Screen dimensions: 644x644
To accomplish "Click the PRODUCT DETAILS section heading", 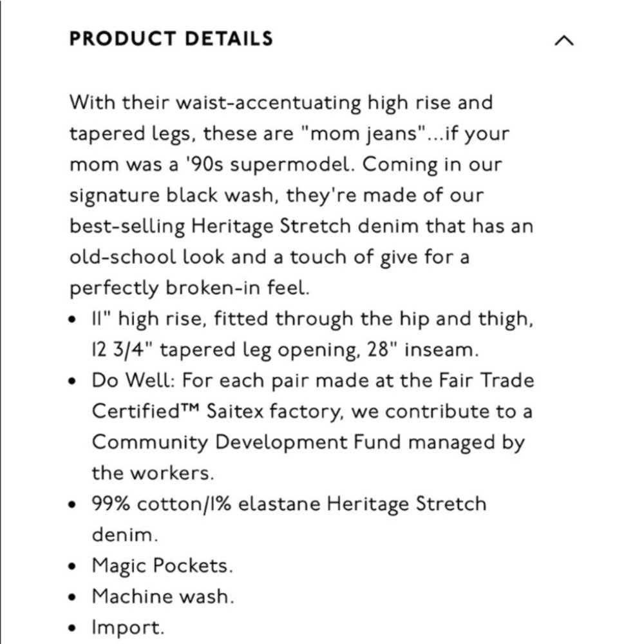I will pos(171,39).
